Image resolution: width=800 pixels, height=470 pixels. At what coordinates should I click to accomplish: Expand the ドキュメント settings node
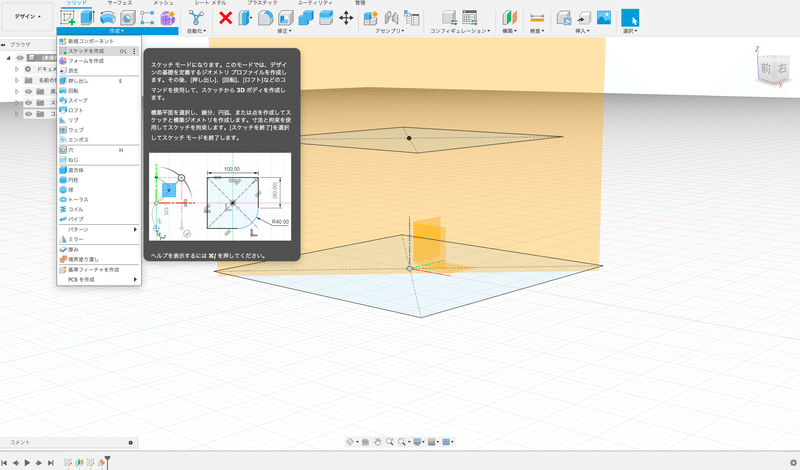point(16,69)
